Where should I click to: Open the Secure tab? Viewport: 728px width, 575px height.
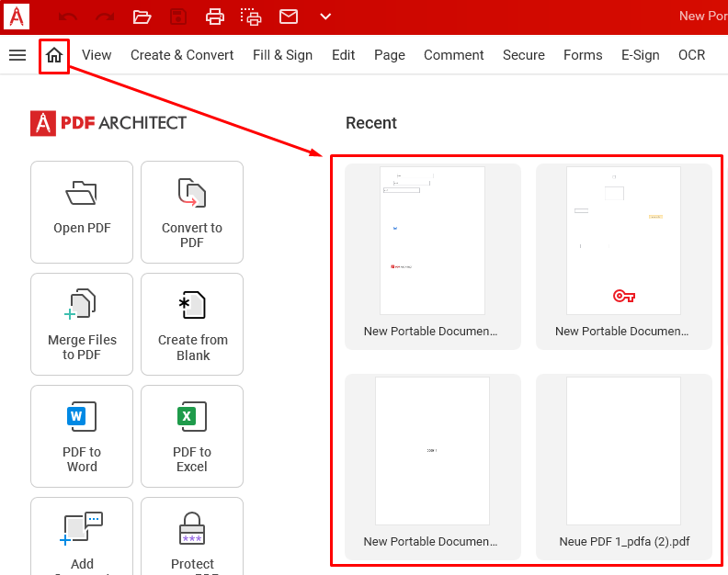point(524,55)
